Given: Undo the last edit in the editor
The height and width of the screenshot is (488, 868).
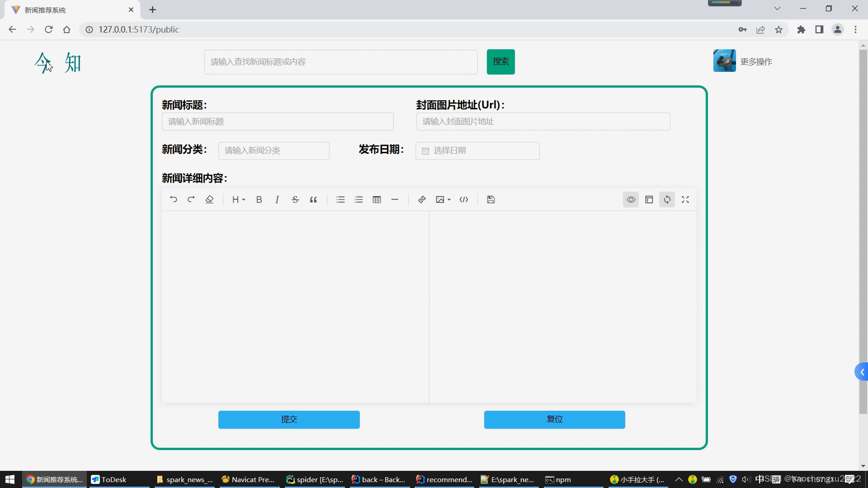Looking at the screenshot, I should point(173,199).
